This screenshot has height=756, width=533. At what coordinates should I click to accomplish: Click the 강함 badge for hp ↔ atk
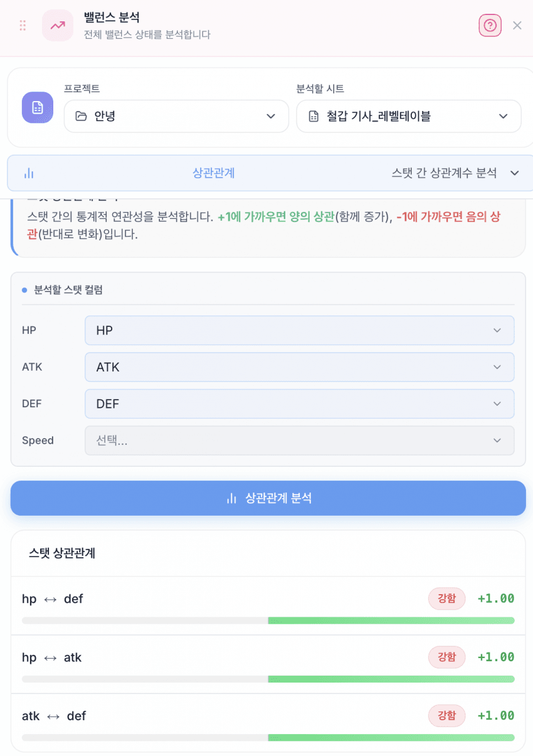point(446,658)
